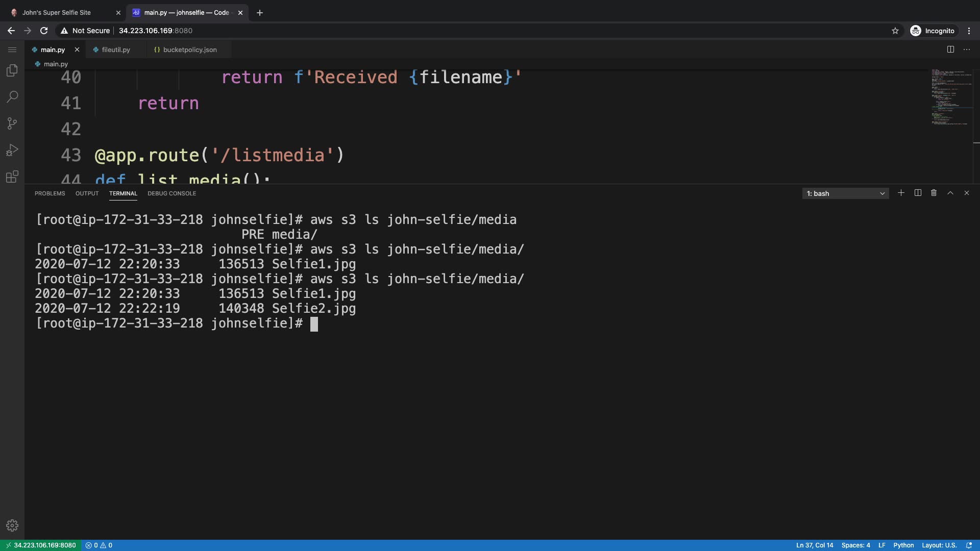The image size is (980, 551).
Task: Toggle the hamburger application menu
Action: 12,49
